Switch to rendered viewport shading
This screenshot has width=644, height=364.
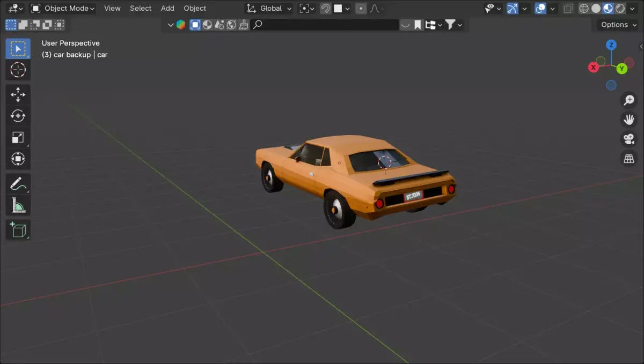pos(620,9)
